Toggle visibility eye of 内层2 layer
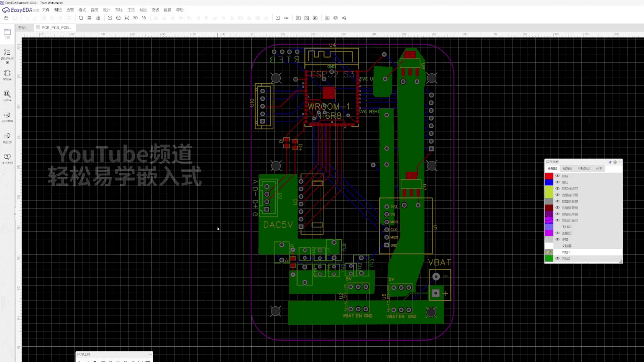This screenshot has height=362, width=644. point(557,258)
